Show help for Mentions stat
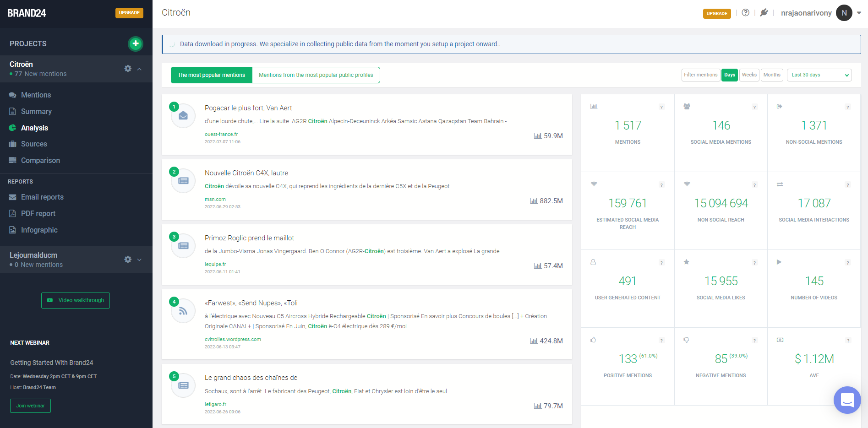 661,107
